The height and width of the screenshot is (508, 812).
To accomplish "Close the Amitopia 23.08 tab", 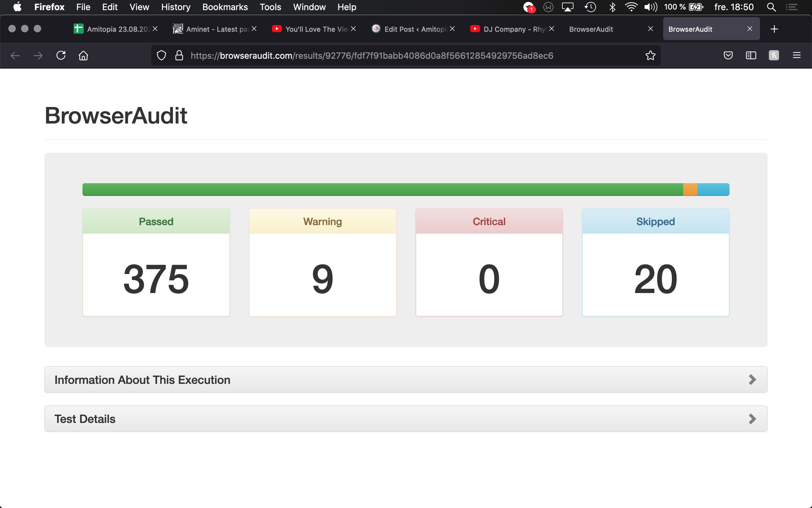I will tap(155, 29).
